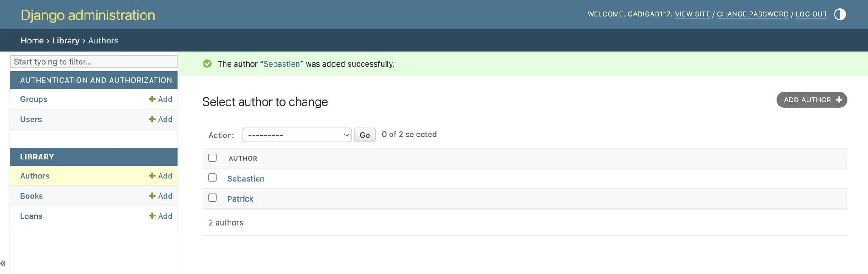Check the select-all authors checkbox
The height and width of the screenshot is (274, 868).
(x=212, y=158)
